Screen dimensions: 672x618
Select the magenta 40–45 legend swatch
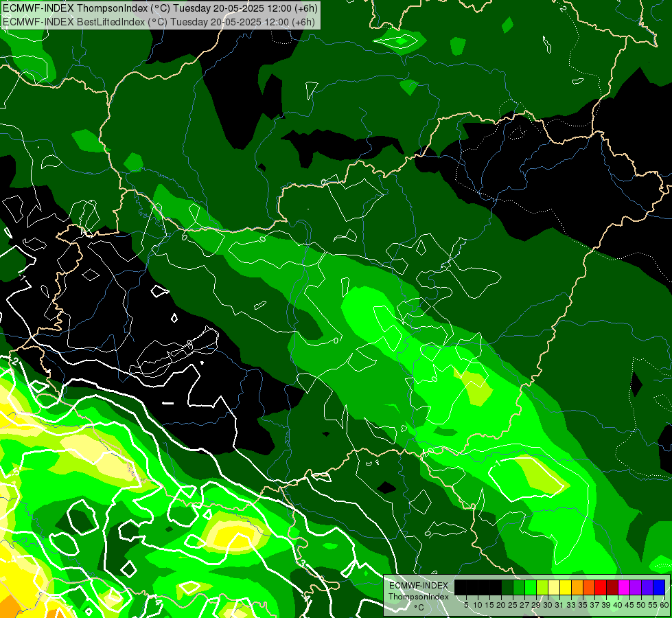pos(624,587)
